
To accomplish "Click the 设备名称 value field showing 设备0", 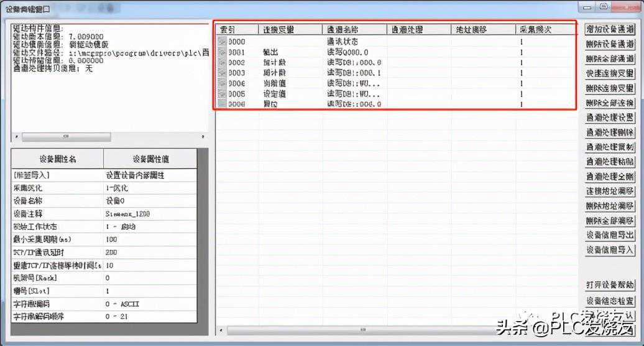I will (x=149, y=201).
